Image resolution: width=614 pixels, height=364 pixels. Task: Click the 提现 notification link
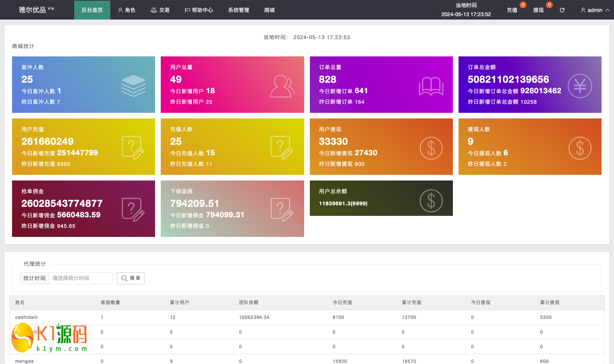pos(538,10)
